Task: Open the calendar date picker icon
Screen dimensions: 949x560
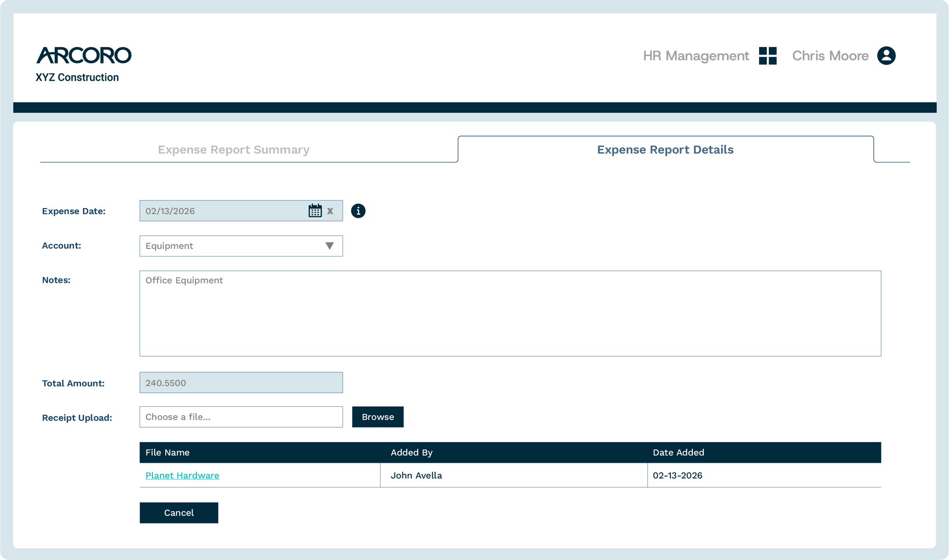Action: point(315,211)
